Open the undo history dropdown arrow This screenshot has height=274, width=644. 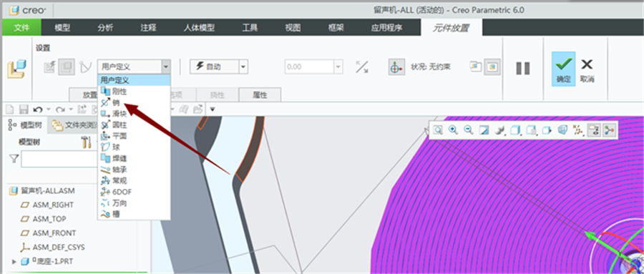coord(49,109)
